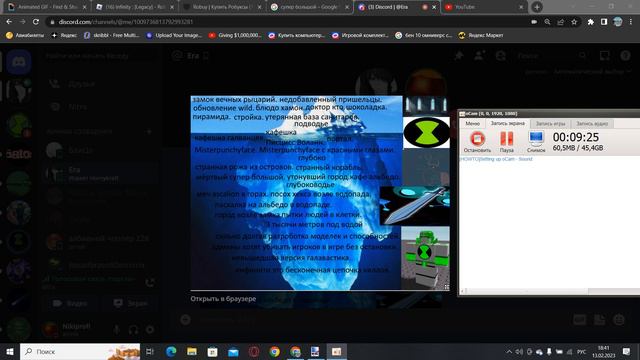Click Открыть в браузере under the image
The image size is (640, 360).
223,299
